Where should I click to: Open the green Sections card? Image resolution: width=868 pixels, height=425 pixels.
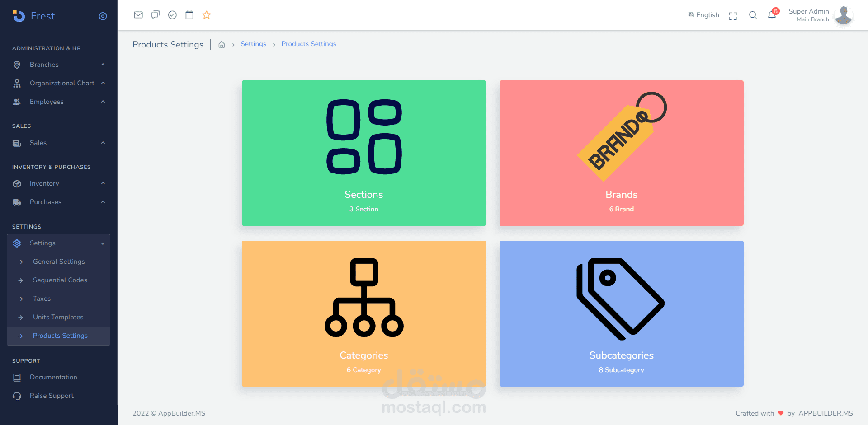(x=364, y=153)
